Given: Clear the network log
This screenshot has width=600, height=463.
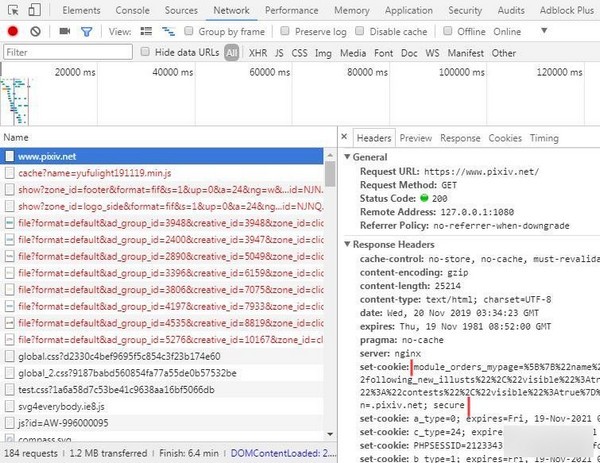Looking at the screenshot, I should pyautogui.click(x=35, y=31).
